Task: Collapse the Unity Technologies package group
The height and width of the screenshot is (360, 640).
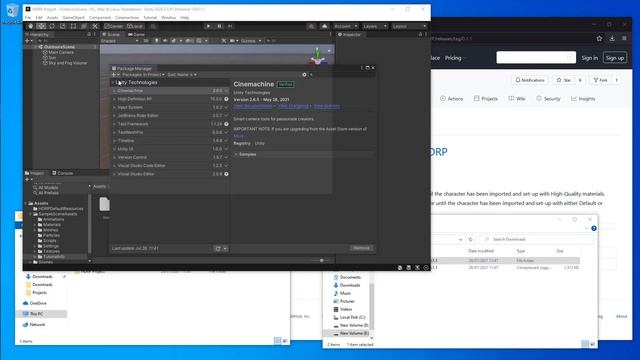Action: click(x=113, y=82)
